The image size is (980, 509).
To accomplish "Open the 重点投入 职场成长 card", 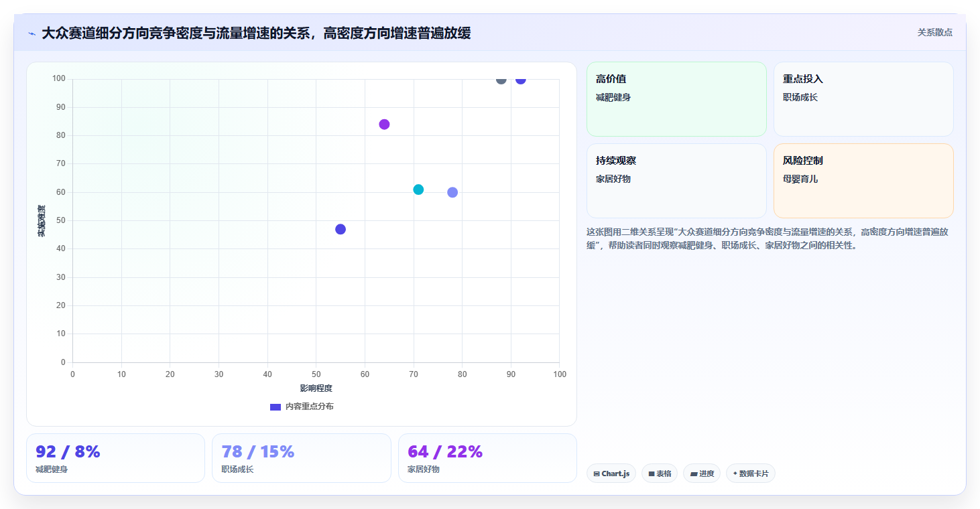I will [x=863, y=99].
